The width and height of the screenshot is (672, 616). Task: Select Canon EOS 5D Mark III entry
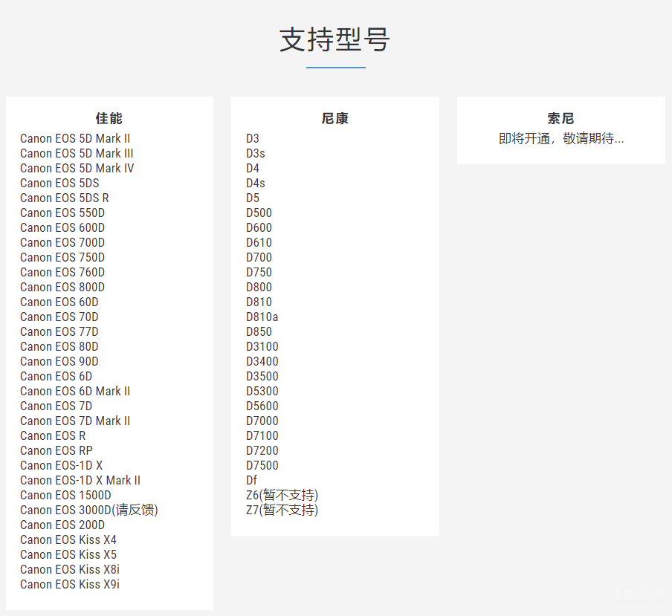77,153
